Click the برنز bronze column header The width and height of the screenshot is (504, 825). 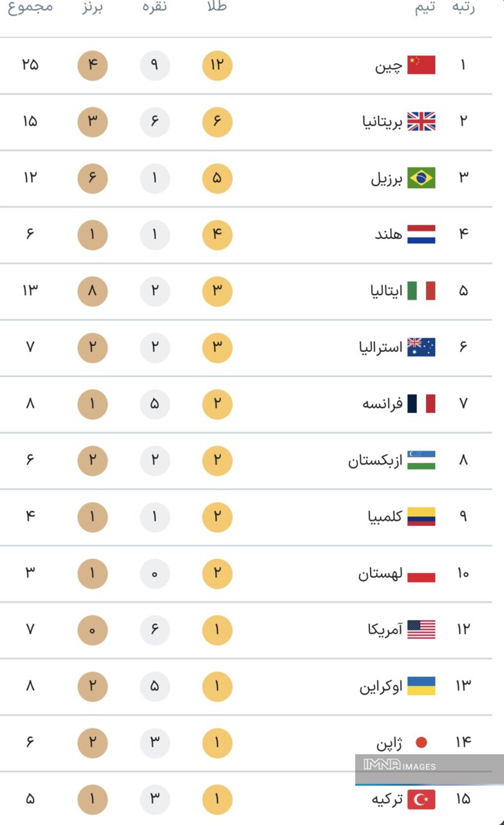(92, 8)
